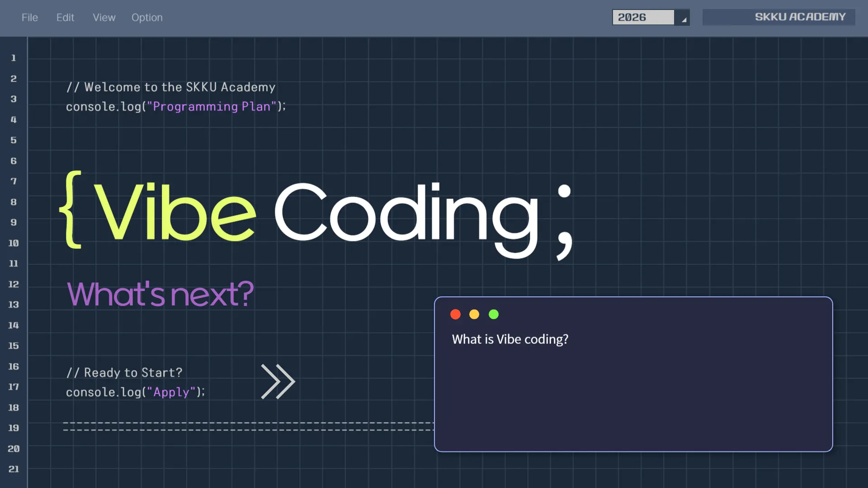
Task: Click the "Programming Plan" code string
Action: click(211, 107)
